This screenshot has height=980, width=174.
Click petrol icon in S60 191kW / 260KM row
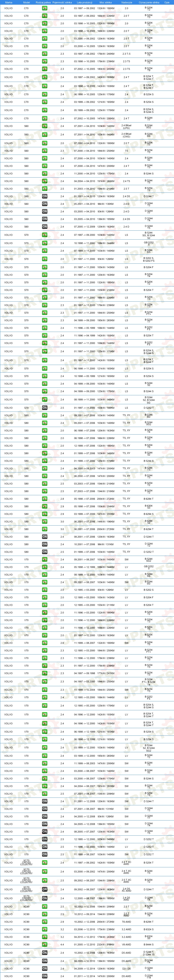point(44,181)
